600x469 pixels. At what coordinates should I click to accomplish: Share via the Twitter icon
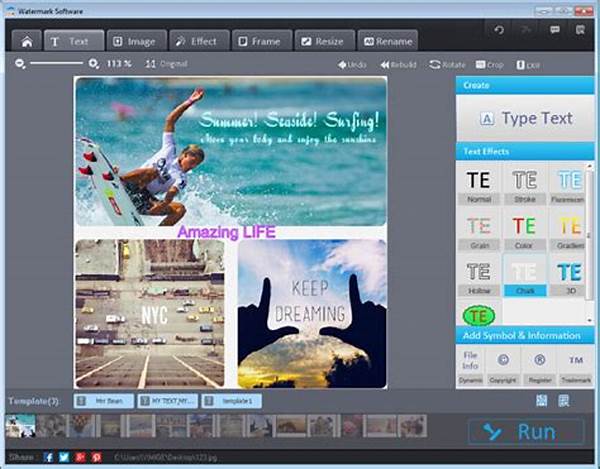[x=64, y=456]
